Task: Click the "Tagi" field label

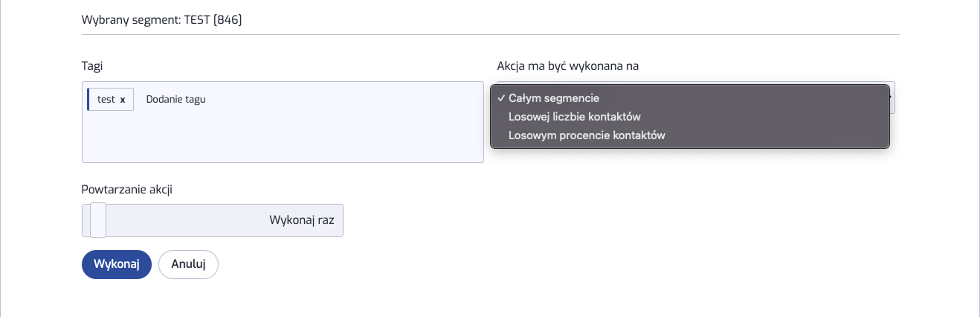Action: (x=91, y=66)
